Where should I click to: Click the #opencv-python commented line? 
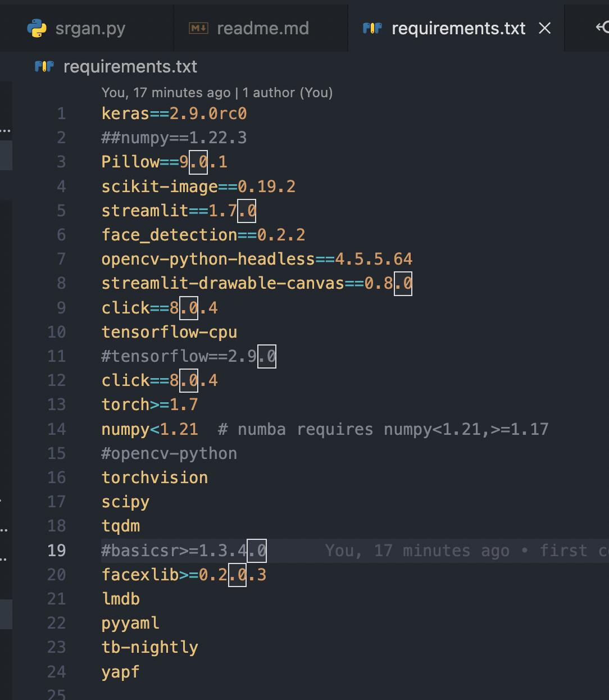(169, 453)
